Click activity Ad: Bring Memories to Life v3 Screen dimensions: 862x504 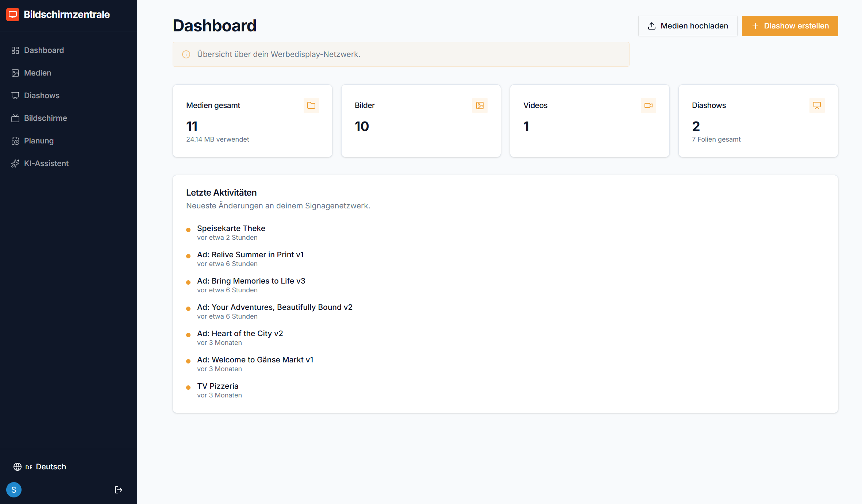[x=251, y=281]
